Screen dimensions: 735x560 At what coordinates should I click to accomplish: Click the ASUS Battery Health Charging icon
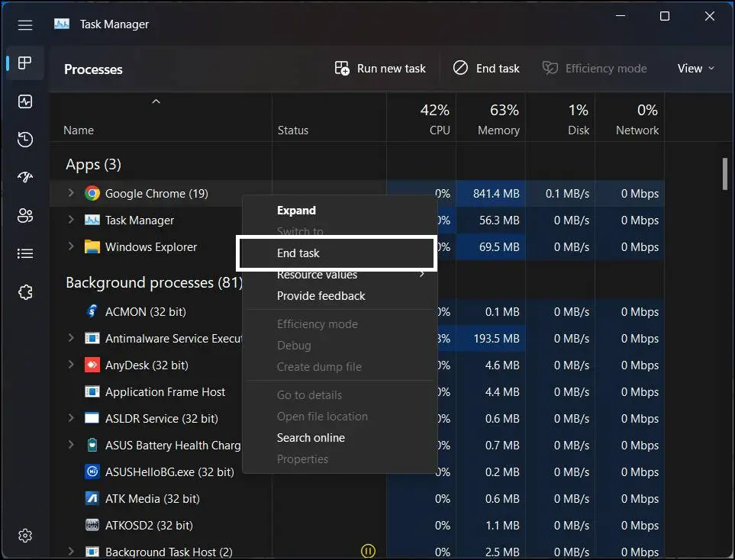tap(92, 446)
